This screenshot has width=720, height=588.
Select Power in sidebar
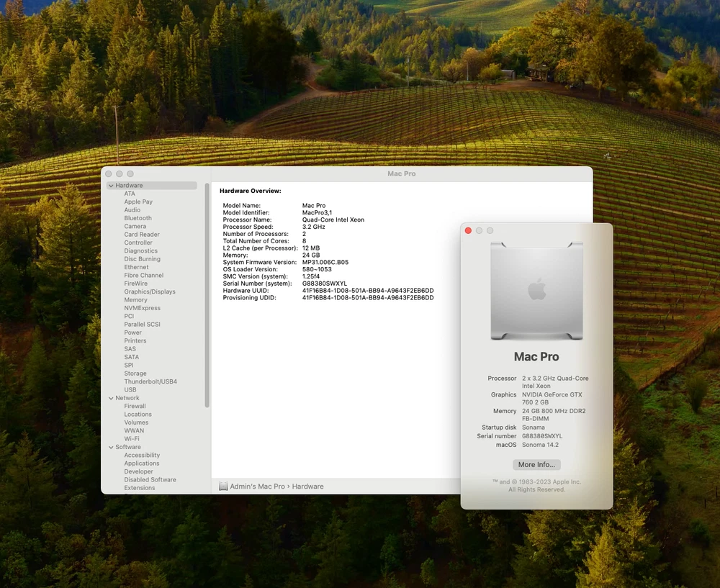click(x=132, y=333)
